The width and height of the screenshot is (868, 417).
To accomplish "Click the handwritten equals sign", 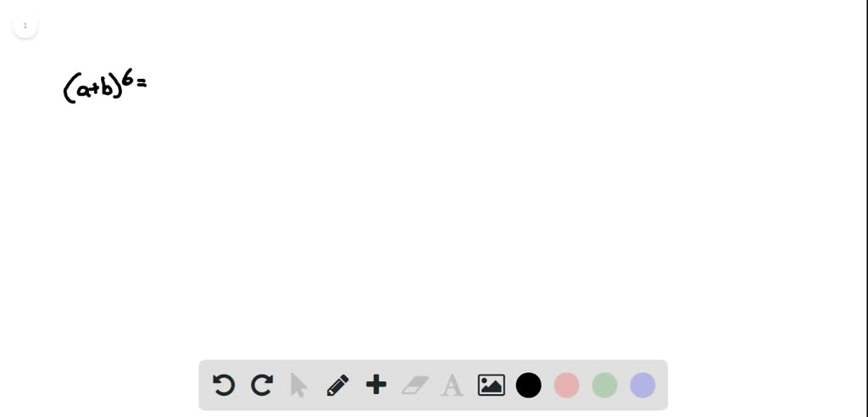I will [x=142, y=83].
